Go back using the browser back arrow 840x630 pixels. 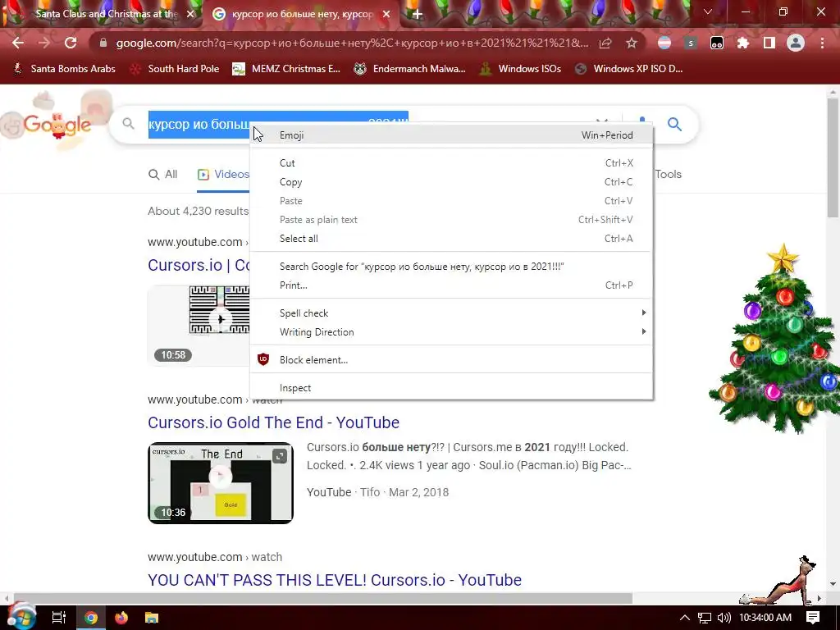click(18, 43)
